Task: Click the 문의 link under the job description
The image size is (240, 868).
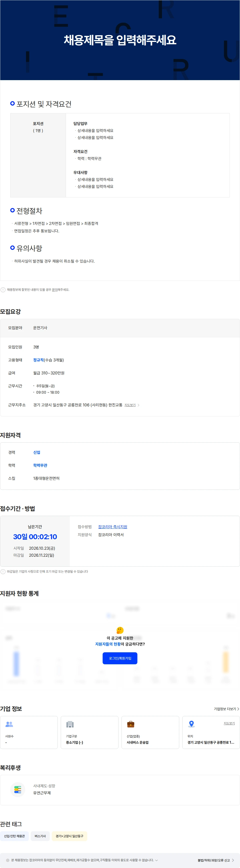Action: click(55, 289)
